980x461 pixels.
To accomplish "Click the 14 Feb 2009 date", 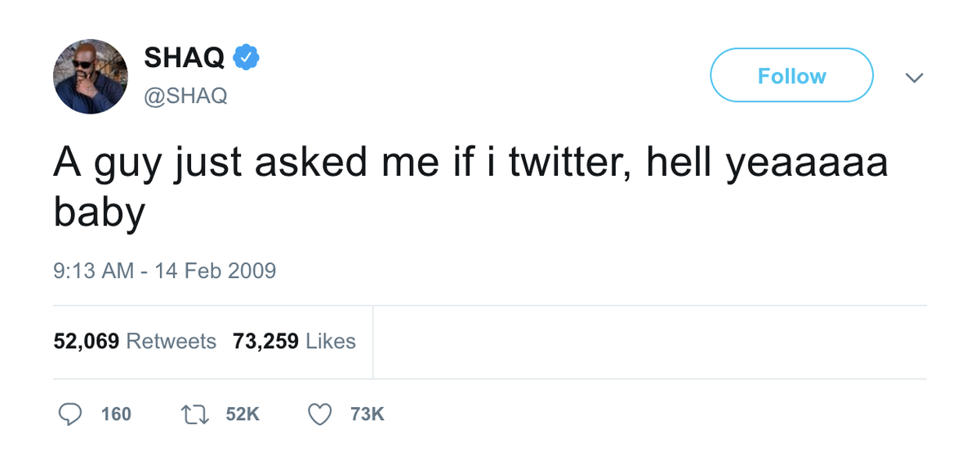I will coord(216,271).
